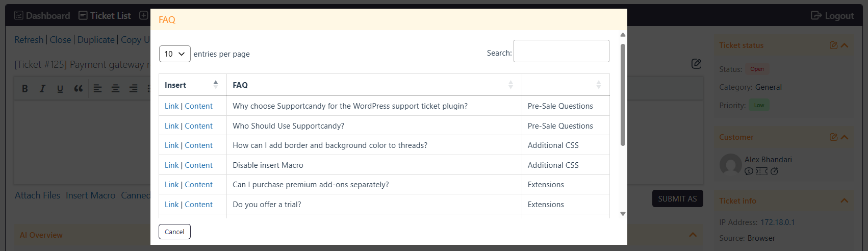Click 'Do you offer a trial?' text

(267, 205)
